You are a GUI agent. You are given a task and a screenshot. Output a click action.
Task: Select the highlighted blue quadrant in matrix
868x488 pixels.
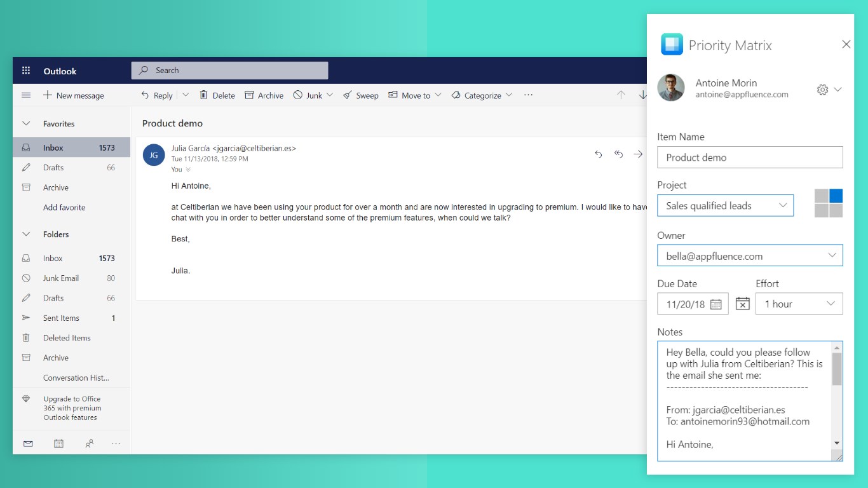tap(836, 196)
